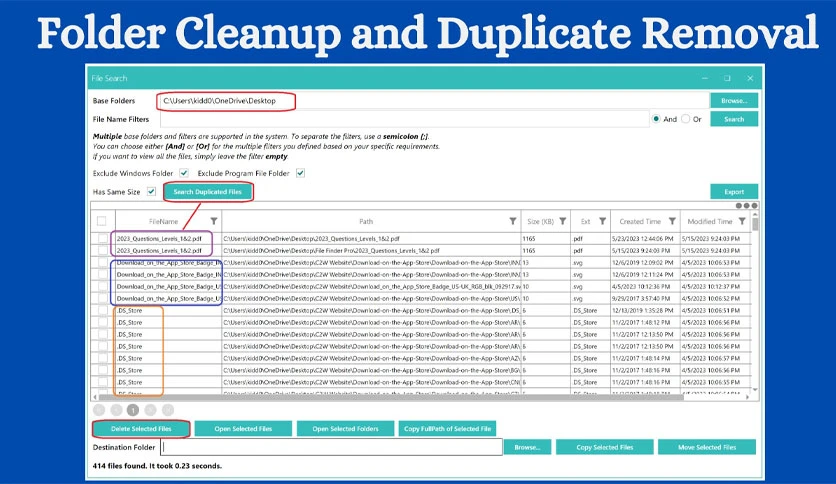The width and height of the screenshot is (836, 484).
Task: Go to the previous results page
Action: point(116,410)
